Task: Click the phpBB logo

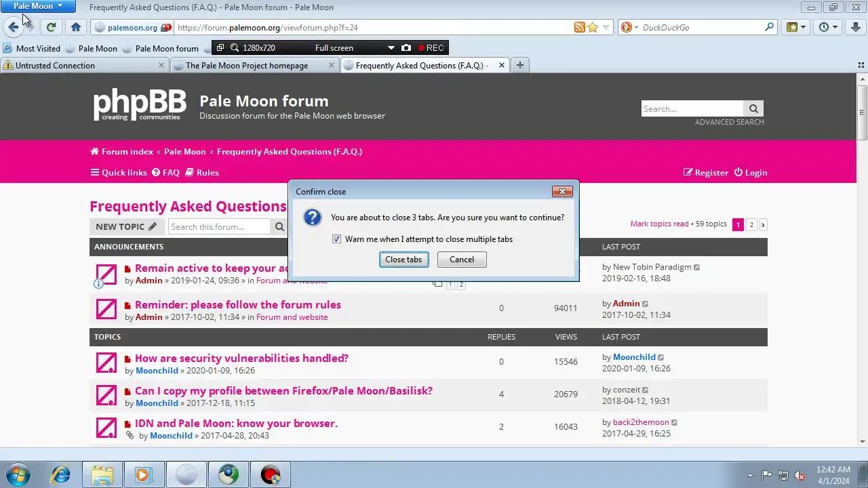Action: pos(140,104)
